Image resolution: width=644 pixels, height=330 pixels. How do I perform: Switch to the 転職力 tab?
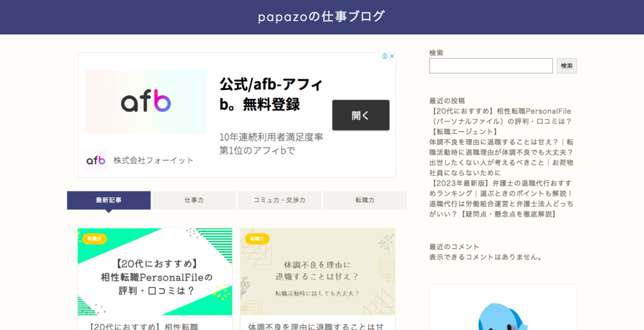(x=365, y=200)
